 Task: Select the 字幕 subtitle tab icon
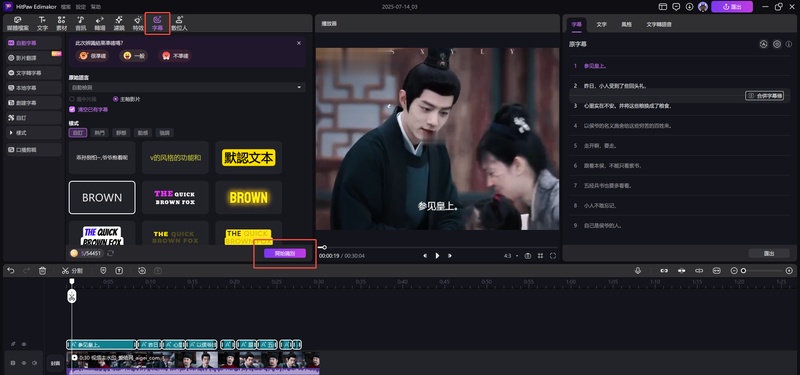(x=157, y=23)
